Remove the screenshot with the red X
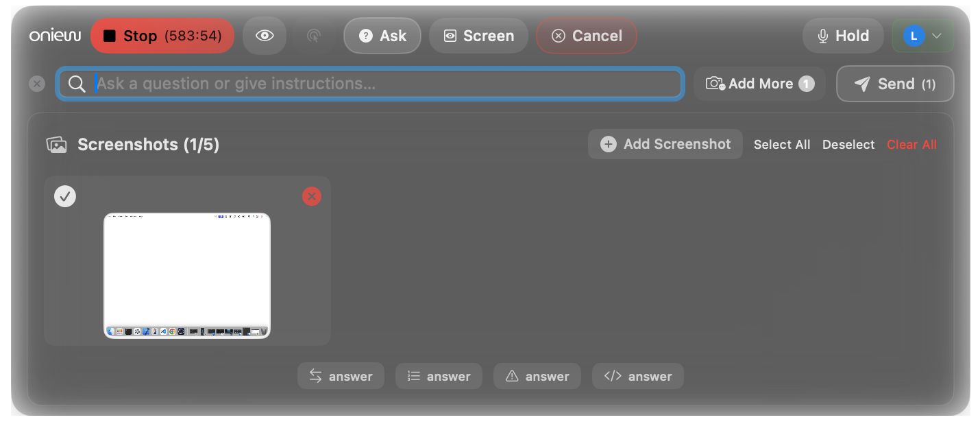 tap(312, 197)
